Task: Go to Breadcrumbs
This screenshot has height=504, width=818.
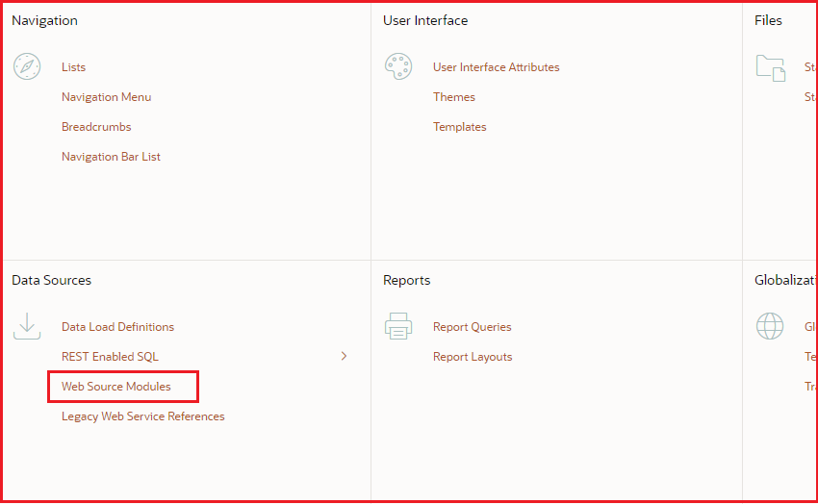Action: [x=96, y=127]
